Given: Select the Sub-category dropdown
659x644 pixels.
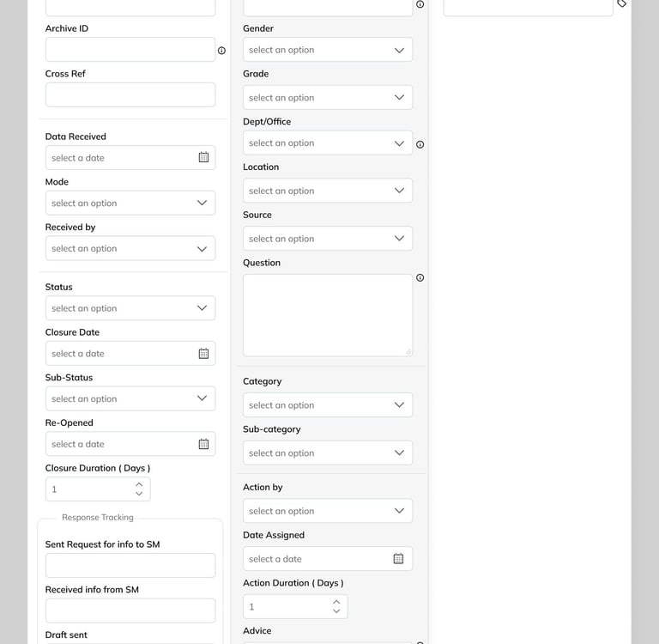Looking at the screenshot, I should (x=328, y=453).
